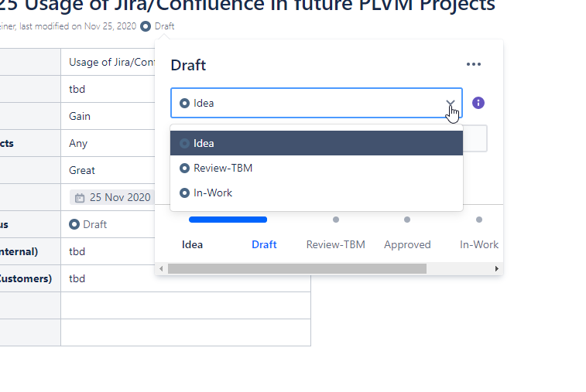
Task: Click the Idea step label in the workflow
Action: point(192,244)
